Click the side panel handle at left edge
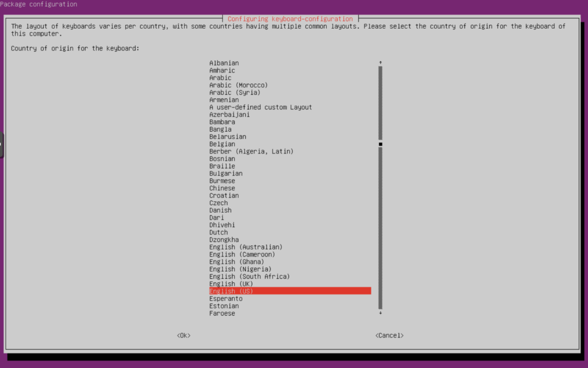Screen dimensions: 588x368 pos(2,145)
